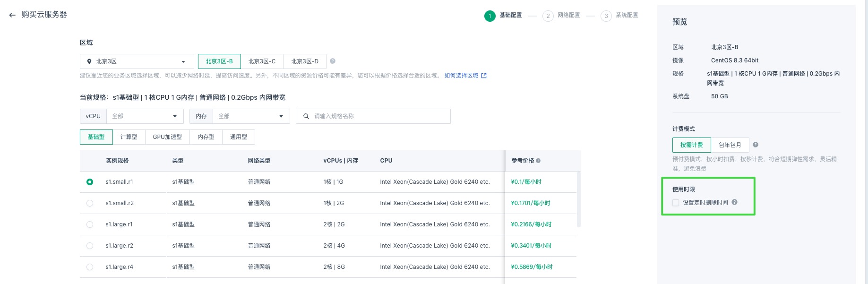This screenshot has height=284, width=868.
Task: Click the CentOS 8.3 64bit preview value
Action: coord(735,60)
